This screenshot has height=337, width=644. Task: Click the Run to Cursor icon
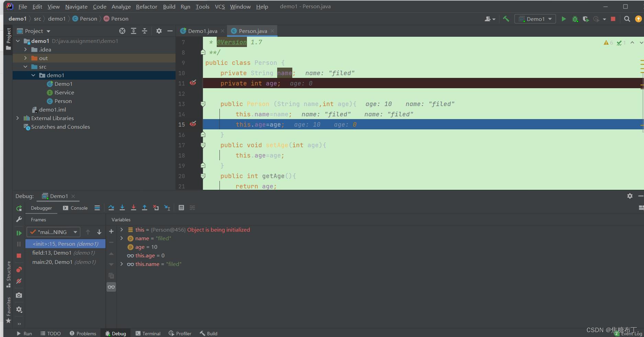pyautogui.click(x=167, y=208)
